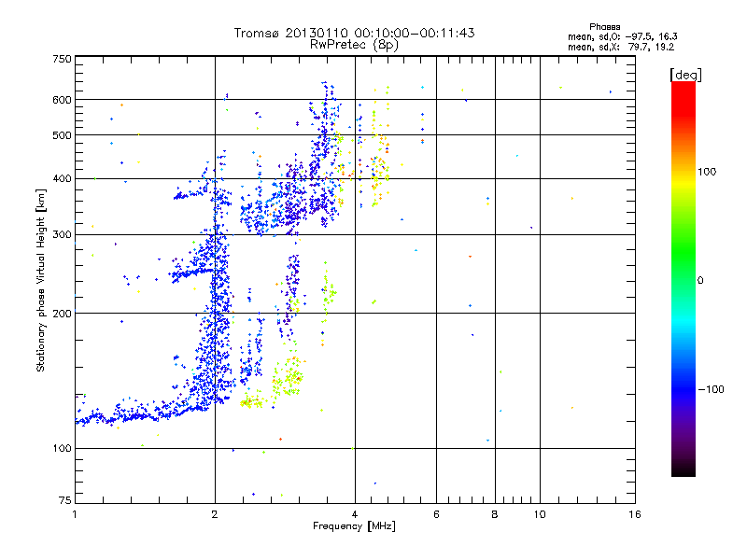
Task: Click the "Stationary phase Virtual Height [km]" axis title
Action: (40, 280)
